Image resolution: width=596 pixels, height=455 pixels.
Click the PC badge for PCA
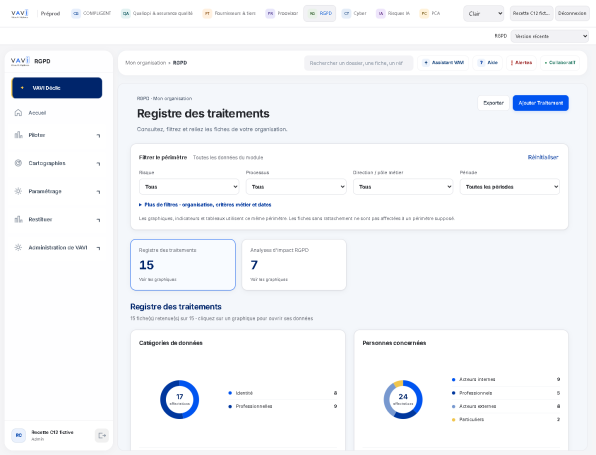(424, 13)
